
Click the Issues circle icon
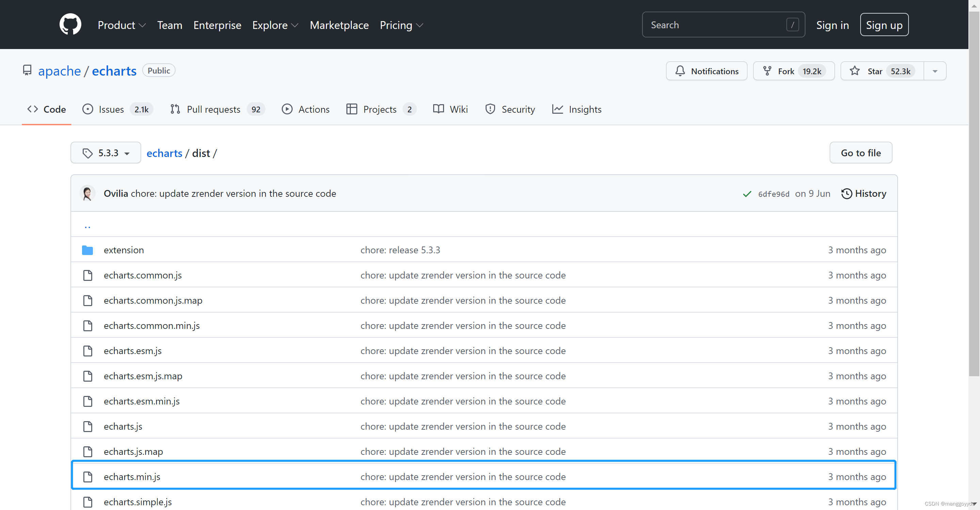pyautogui.click(x=87, y=109)
